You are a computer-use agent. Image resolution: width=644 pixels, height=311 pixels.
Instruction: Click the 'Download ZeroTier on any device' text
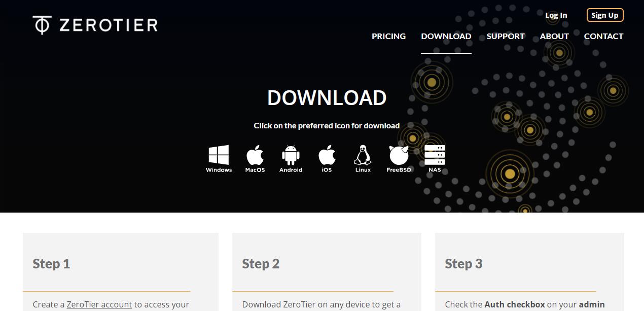(321, 304)
